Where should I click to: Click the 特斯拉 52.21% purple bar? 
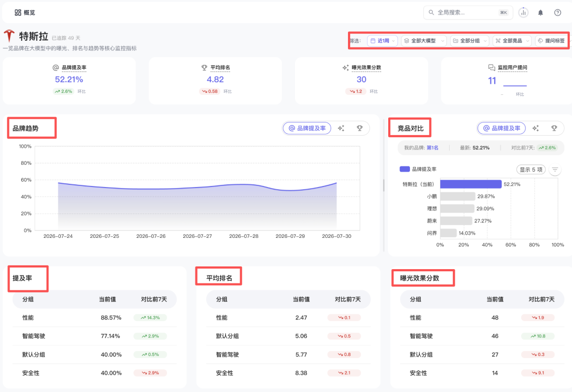point(471,184)
